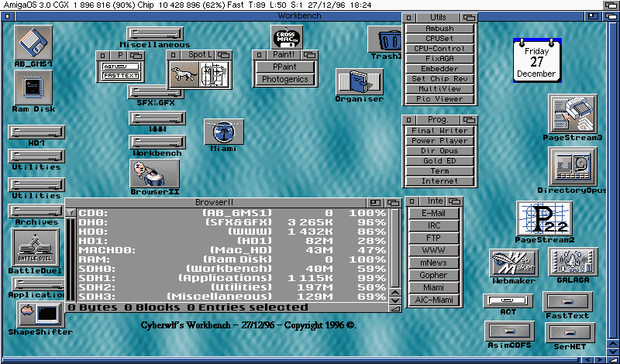Click Photogenics button in Paint! panel
620x364 pixels.
tap(284, 79)
